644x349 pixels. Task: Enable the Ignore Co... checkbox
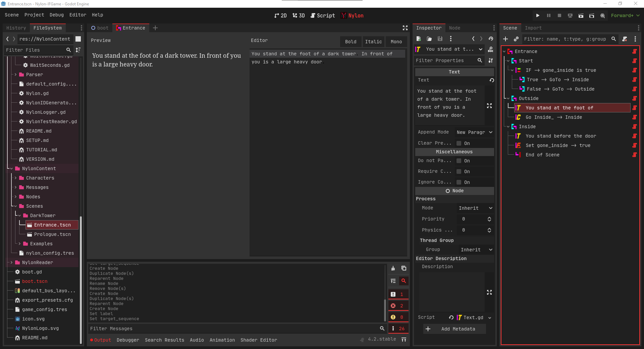(459, 182)
